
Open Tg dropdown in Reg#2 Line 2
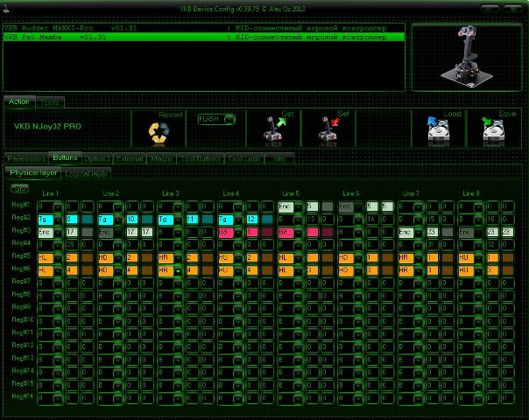[x=118, y=220]
